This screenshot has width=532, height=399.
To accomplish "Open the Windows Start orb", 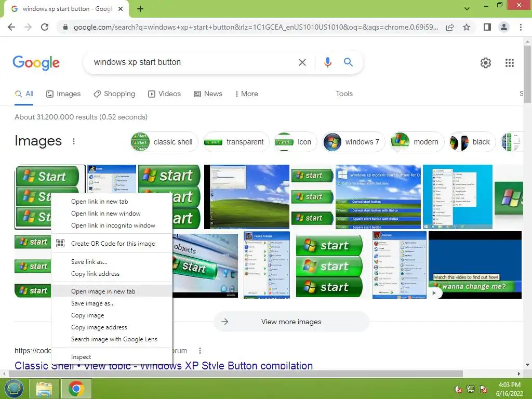I will pos(14,389).
